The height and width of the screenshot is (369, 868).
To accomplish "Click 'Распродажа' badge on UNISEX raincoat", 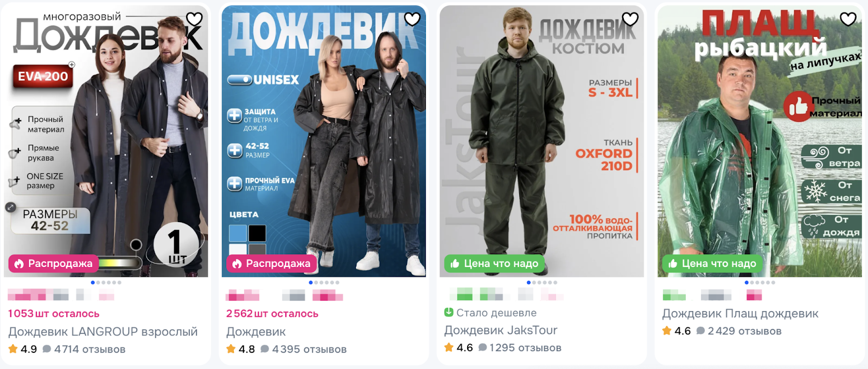I will click(272, 263).
